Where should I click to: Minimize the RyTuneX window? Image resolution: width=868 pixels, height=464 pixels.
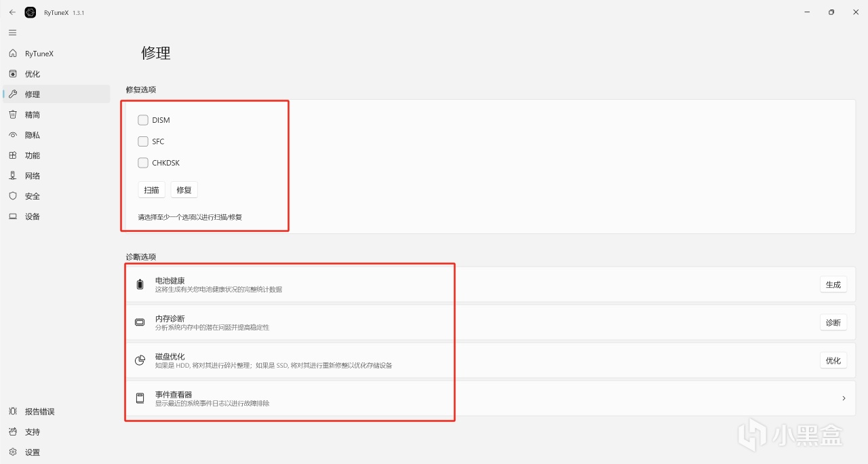pos(807,12)
